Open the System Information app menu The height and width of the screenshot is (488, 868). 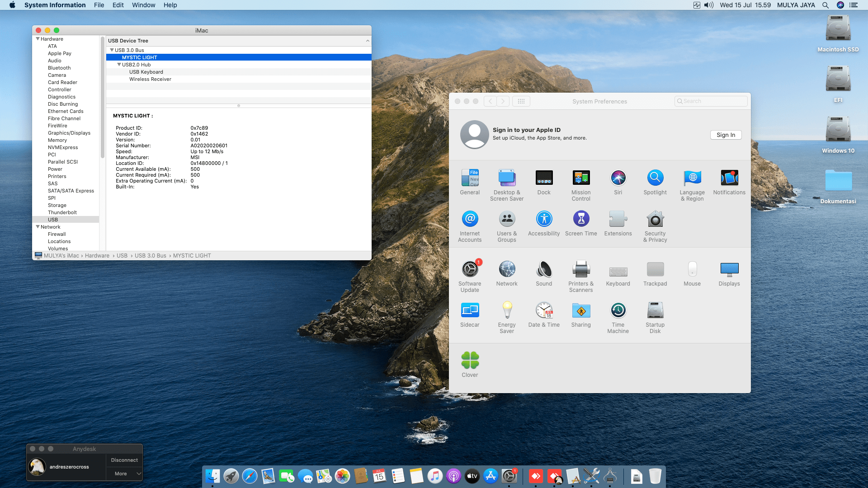click(55, 5)
